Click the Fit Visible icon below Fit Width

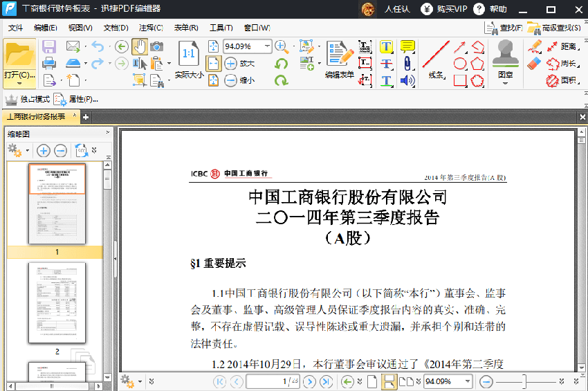(213, 80)
